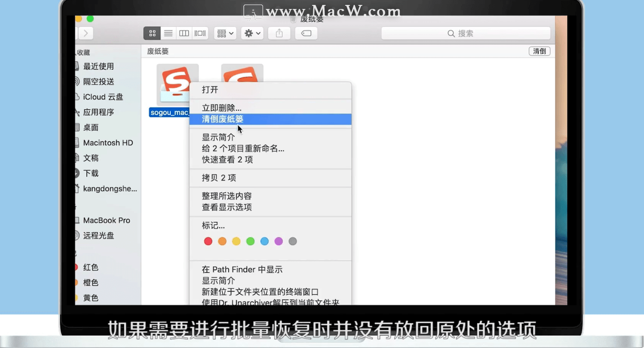Click the Edit Tags toolbar button
The width and height of the screenshot is (644, 348).
[306, 33]
